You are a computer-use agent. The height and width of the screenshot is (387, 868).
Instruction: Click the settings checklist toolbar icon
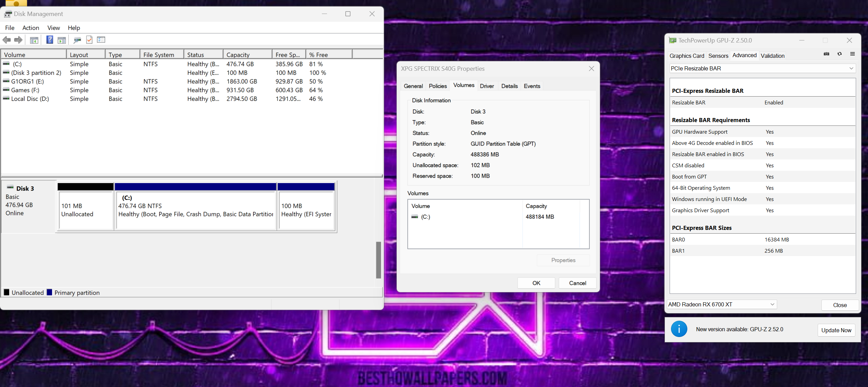101,40
